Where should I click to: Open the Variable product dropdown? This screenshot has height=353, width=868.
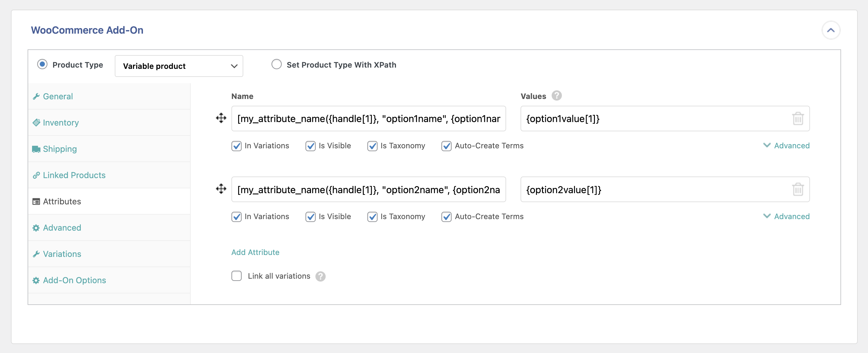(179, 66)
